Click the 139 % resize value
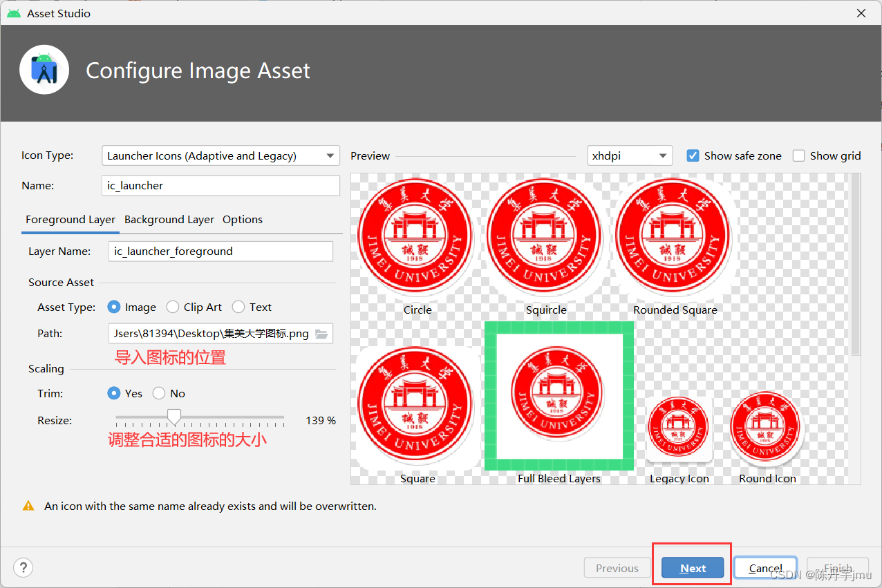This screenshot has height=588, width=882. (x=321, y=420)
